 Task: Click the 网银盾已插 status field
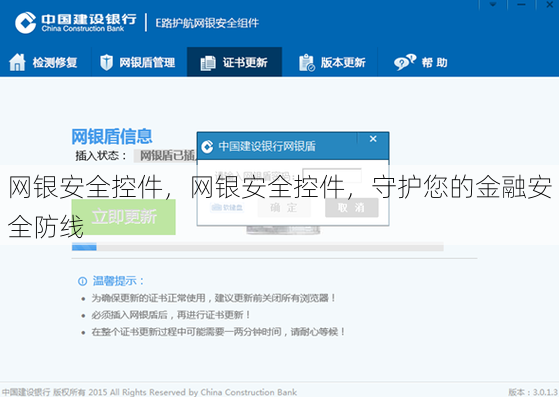[165, 156]
